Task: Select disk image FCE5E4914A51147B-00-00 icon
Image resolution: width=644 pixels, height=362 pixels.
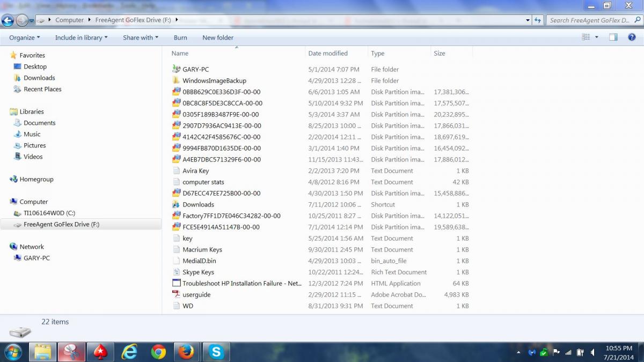Action: [176, 227]
